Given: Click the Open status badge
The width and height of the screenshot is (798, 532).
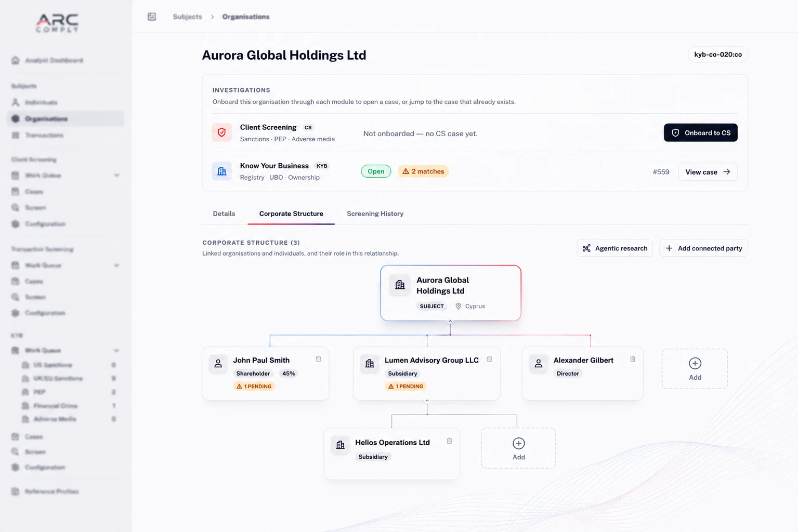Looking at the screenshot, I should [x=376, y=171].
